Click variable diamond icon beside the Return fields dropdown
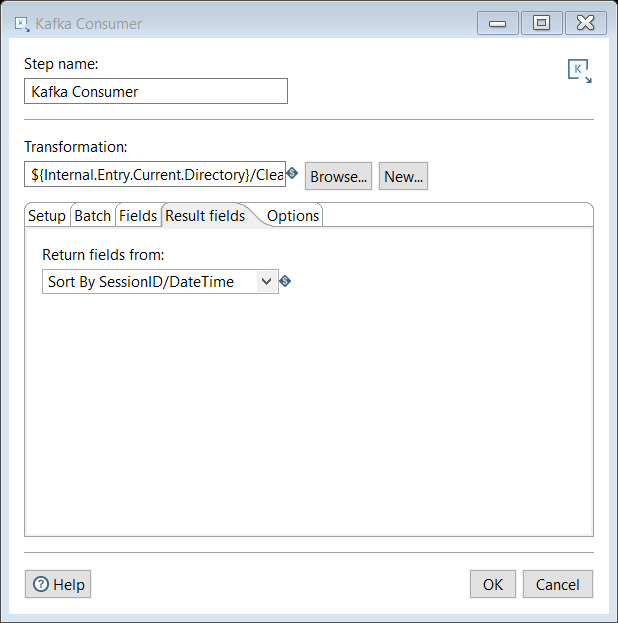Image resolution: width=618 pixels, height=623 pixels. point(285,281)
